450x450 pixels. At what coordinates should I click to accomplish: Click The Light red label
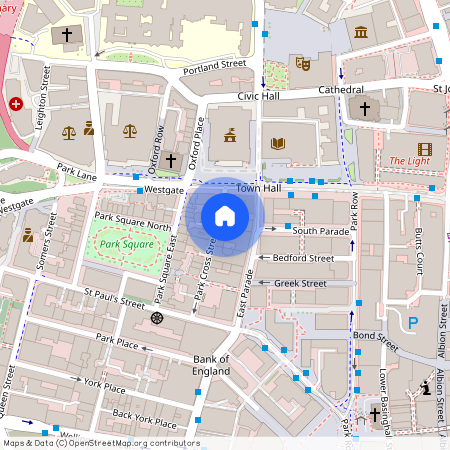click(x=410, y=161)
